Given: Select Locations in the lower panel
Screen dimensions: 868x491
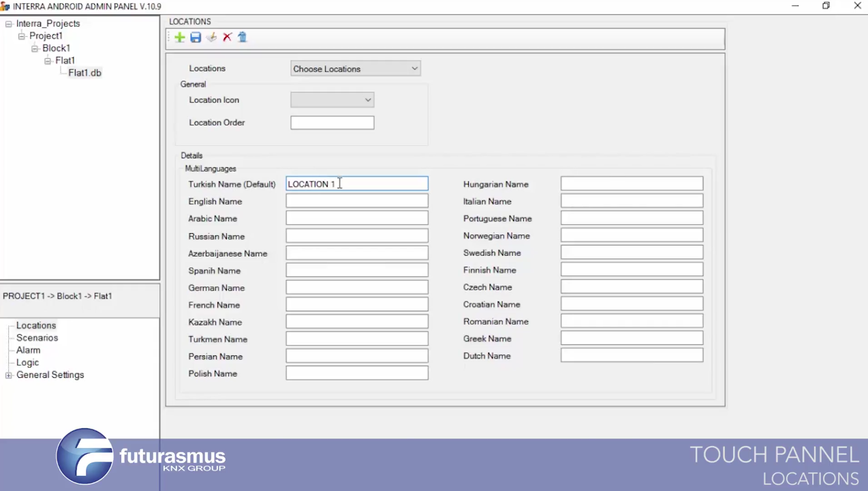Looking at the screenshot, I should point(36,326).
